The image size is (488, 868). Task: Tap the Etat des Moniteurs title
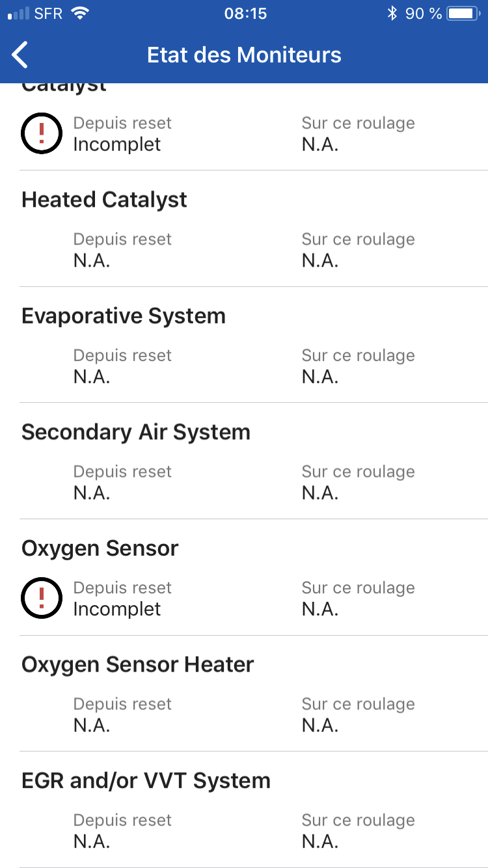click(244, 55)
